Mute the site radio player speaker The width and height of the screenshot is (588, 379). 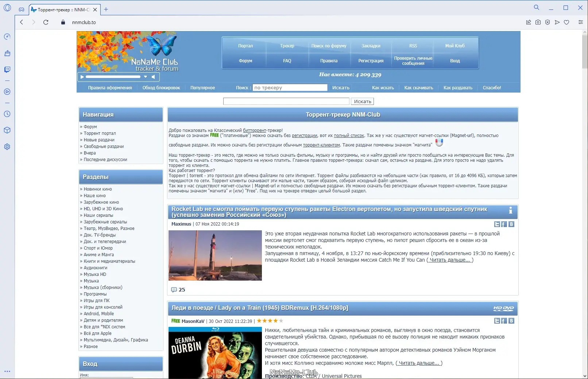[x=154, y=77]
